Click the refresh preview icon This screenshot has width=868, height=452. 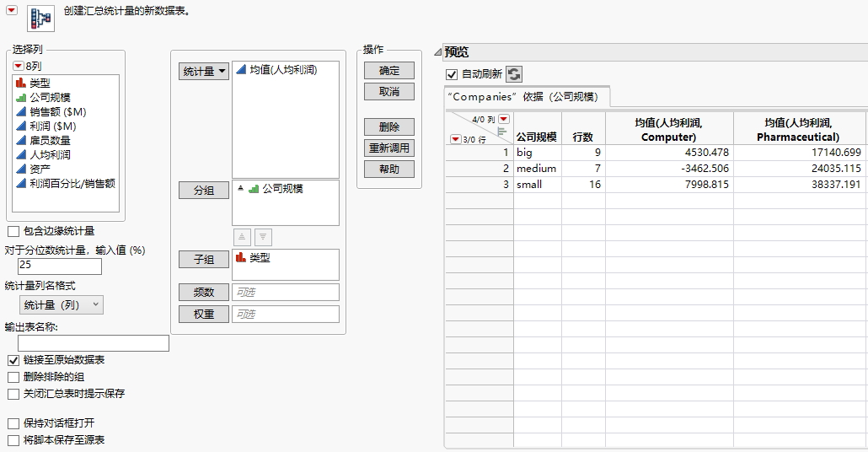tap(514, 73)
